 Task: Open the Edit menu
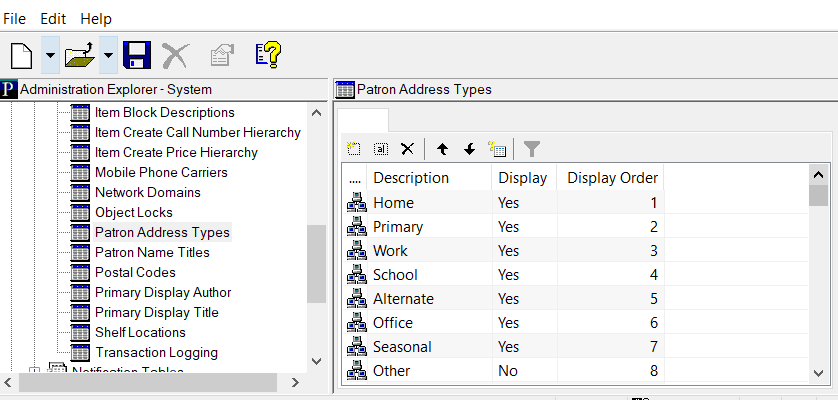pos(53,19)
